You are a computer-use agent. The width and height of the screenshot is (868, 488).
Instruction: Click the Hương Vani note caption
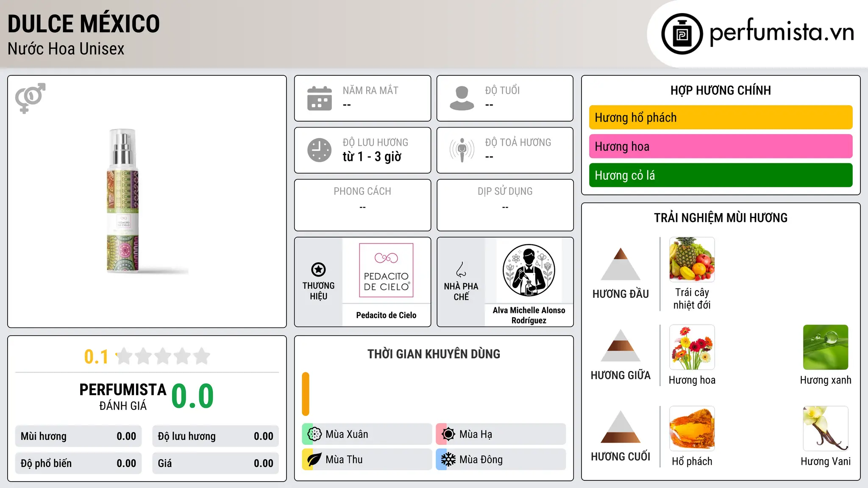tap(826, 461)
